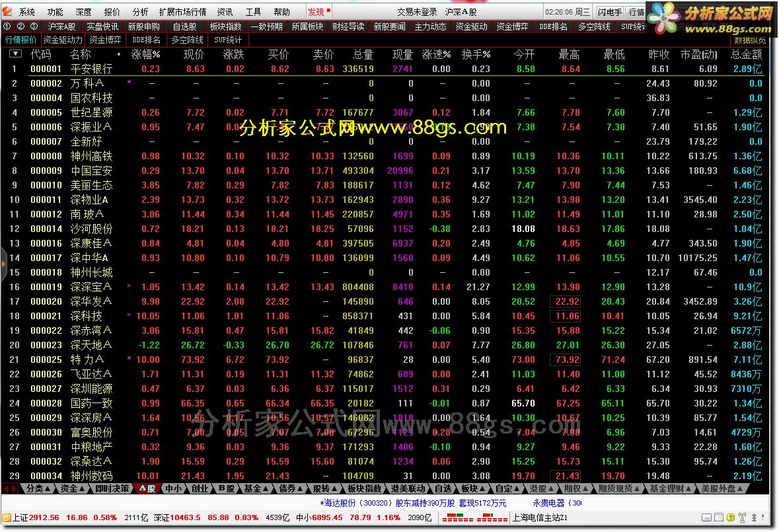Open the 帮助 menu
The height and width of the screenshot is (532, 779).
(281, 12)
